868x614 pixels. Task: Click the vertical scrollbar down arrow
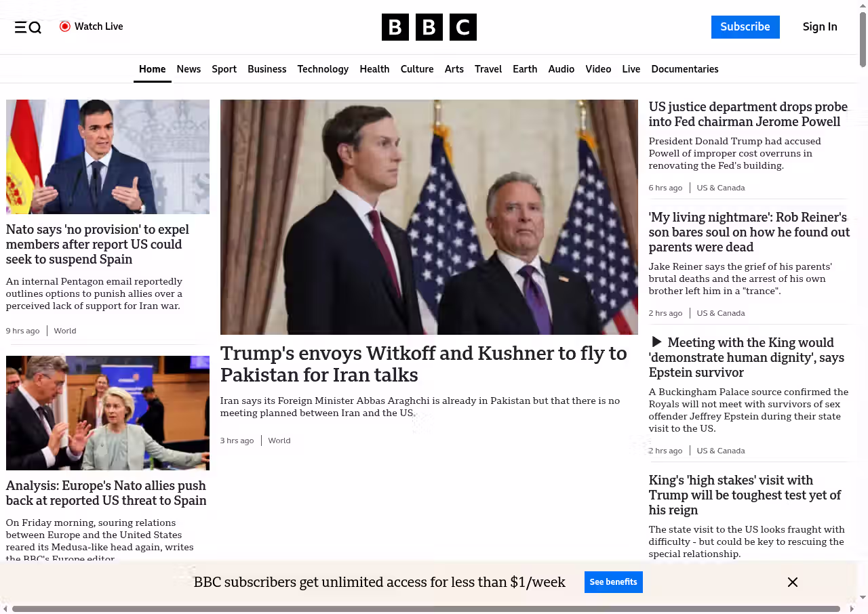[863, 597]
